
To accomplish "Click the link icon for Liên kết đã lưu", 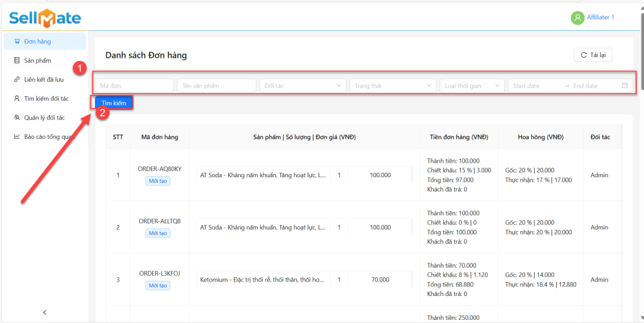I will click(16, 79).
